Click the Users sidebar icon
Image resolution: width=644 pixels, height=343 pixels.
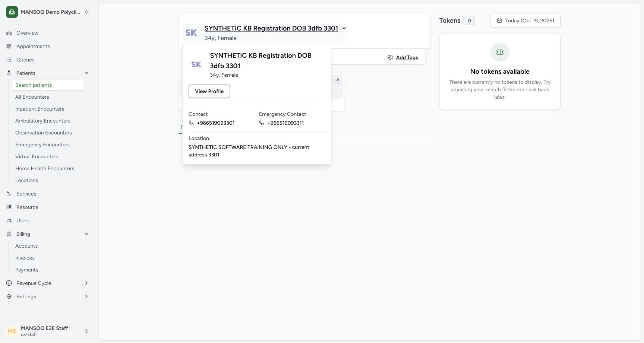click(9, 220)
